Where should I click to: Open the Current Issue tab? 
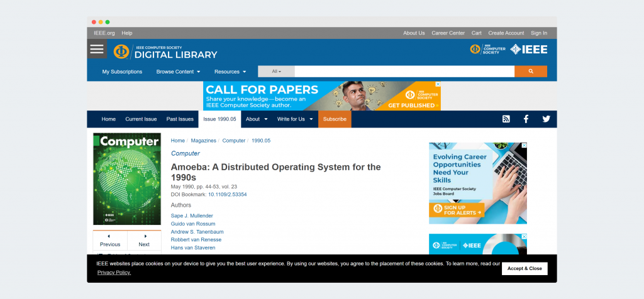coord(141,119)
